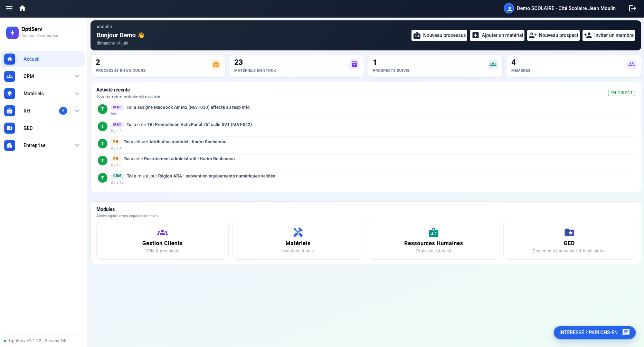The width and height of the screenshot is (644, 347).
Task: Click the Ressources Humaines module icon
Action: tap(434, 233)
